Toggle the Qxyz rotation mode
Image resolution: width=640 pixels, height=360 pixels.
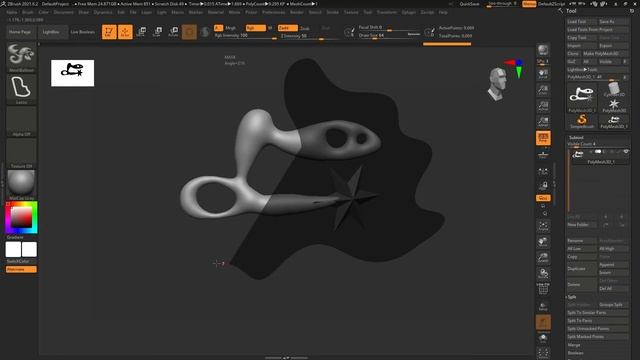pos(543,198)
